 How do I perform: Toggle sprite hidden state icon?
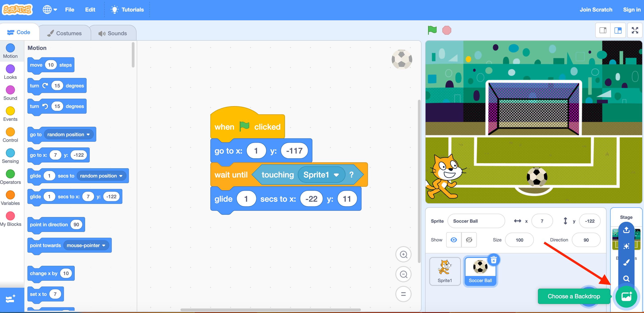point(468,240)
